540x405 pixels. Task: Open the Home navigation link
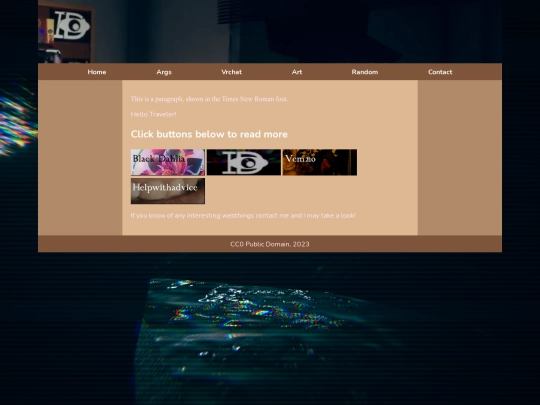96,72
